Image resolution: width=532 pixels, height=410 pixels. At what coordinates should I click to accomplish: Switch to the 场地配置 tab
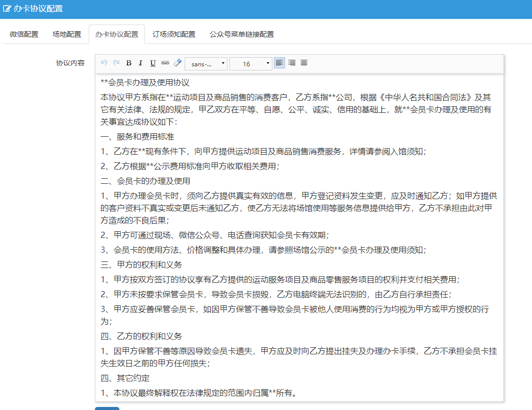(67, 34)
